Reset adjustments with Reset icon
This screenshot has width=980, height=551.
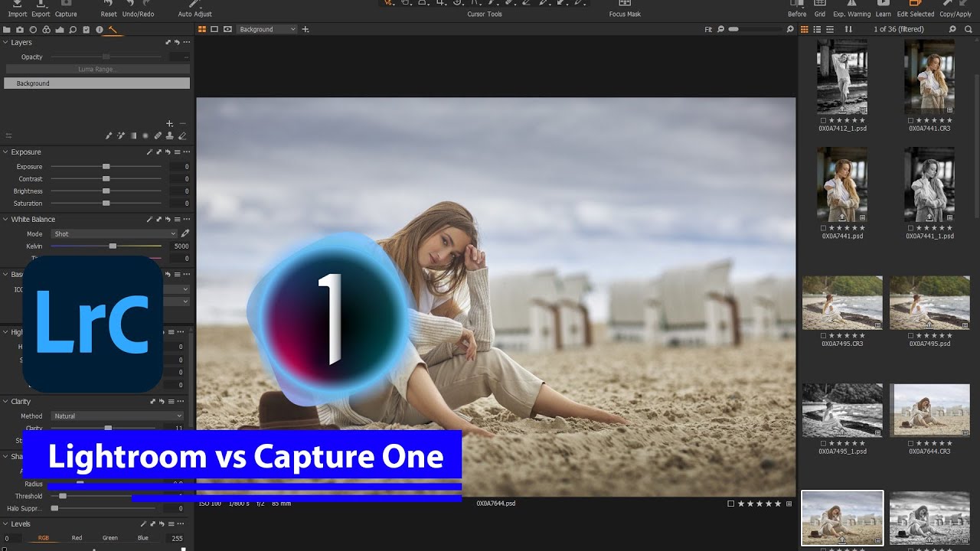[109, 4]
